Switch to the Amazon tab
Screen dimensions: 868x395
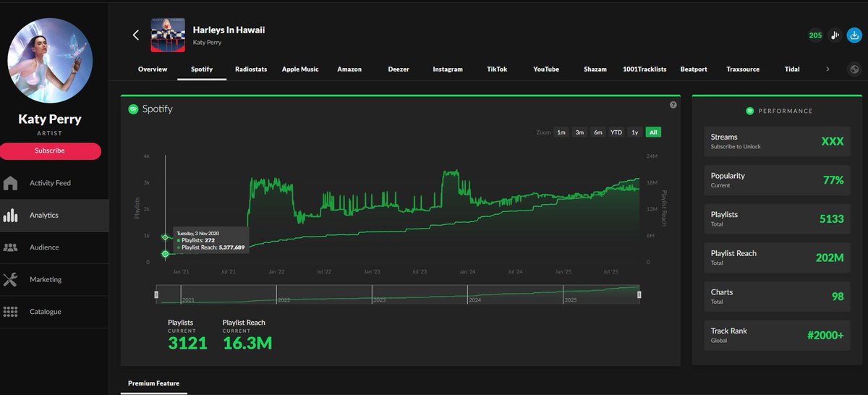click(349, 69)
